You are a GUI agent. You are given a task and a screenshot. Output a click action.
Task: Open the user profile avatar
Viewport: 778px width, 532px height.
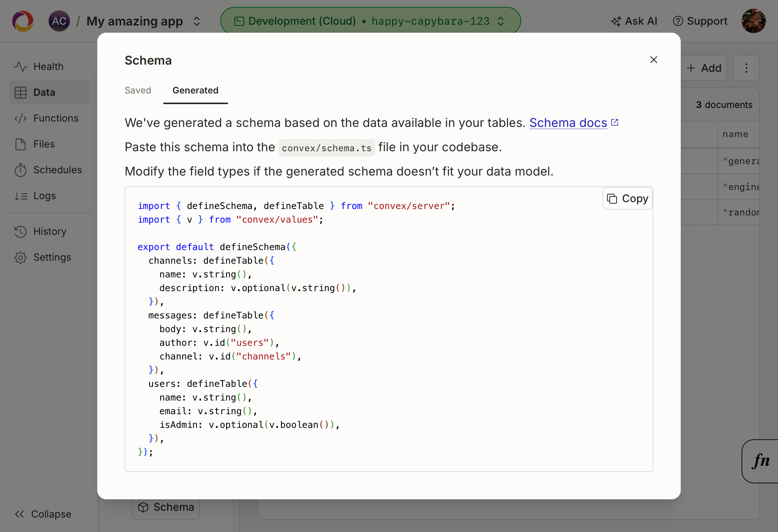pyautogui.click(x=754, y=21)
